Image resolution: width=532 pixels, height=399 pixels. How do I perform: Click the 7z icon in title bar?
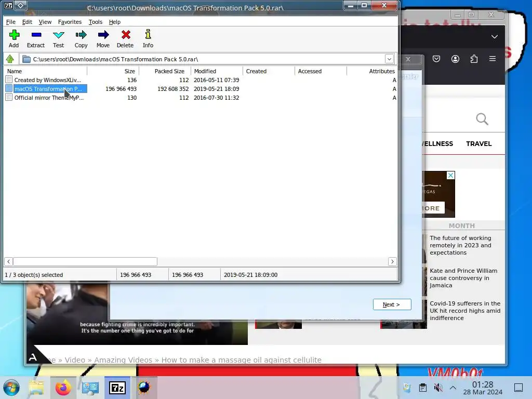(8, 5)
